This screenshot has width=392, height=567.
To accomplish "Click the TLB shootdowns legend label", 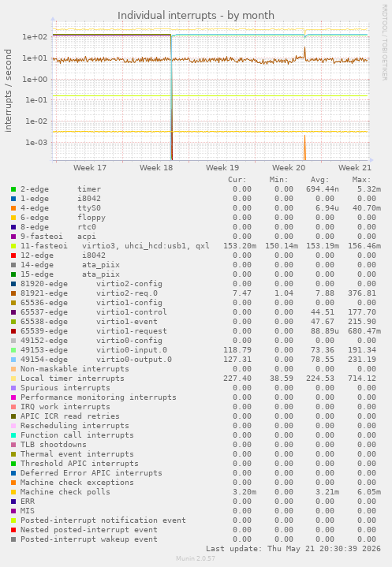I will click(x=54, y=445).
